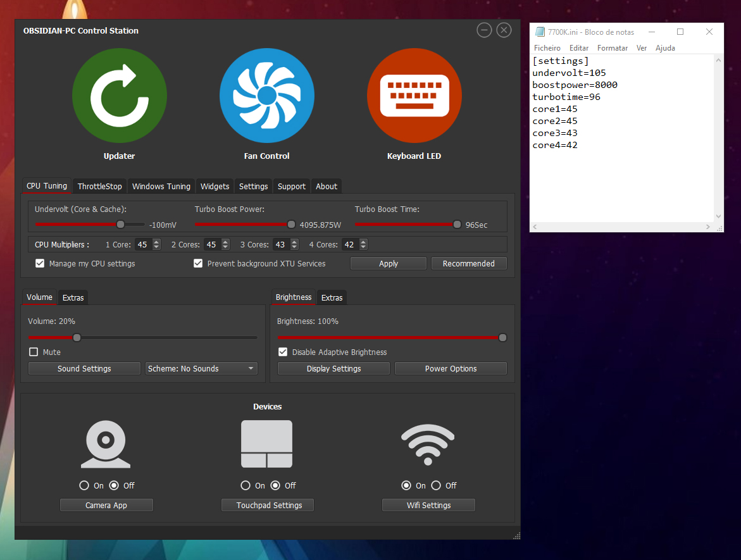Toggle Manage my CPU settings checkbox
Viewport: 741px width, 560px height.
coord(40,263)
